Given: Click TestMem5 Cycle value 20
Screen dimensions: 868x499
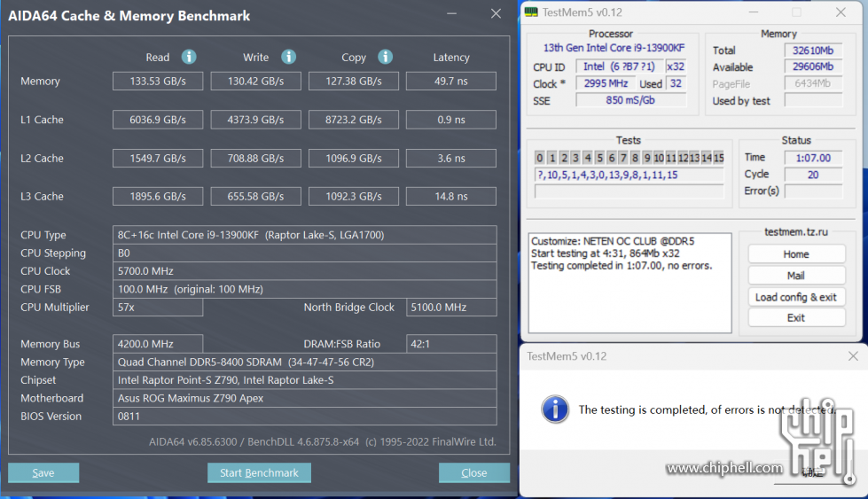Looking at the screenshot, I should [813, 175].
